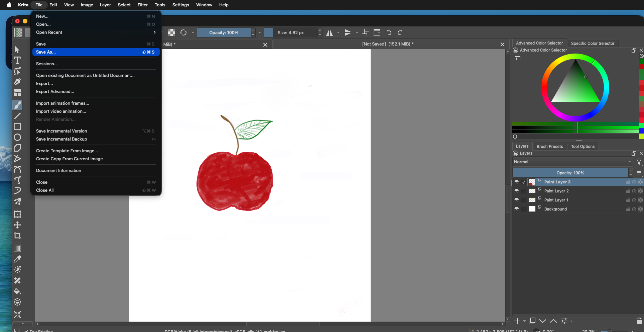Choose Export Advanced menu entry
644x332 pixels.
tap(55, 92)
